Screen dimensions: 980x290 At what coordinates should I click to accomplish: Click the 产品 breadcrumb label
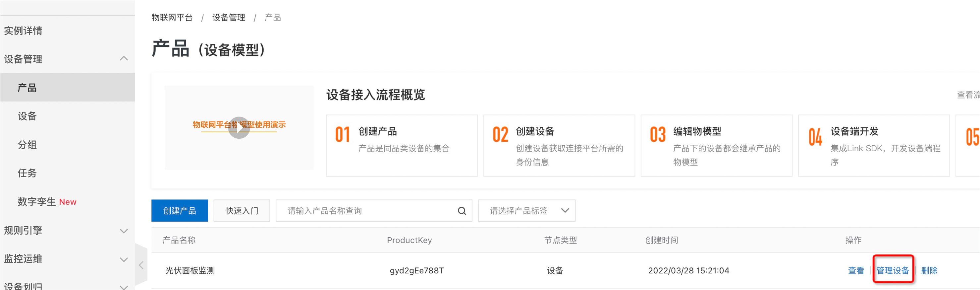[x=273, y=18]
